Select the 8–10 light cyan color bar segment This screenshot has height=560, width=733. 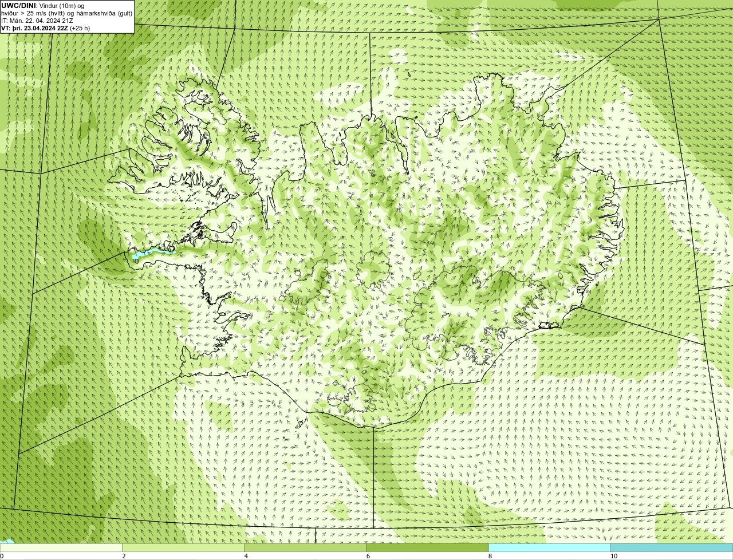[x=549, y=548]
